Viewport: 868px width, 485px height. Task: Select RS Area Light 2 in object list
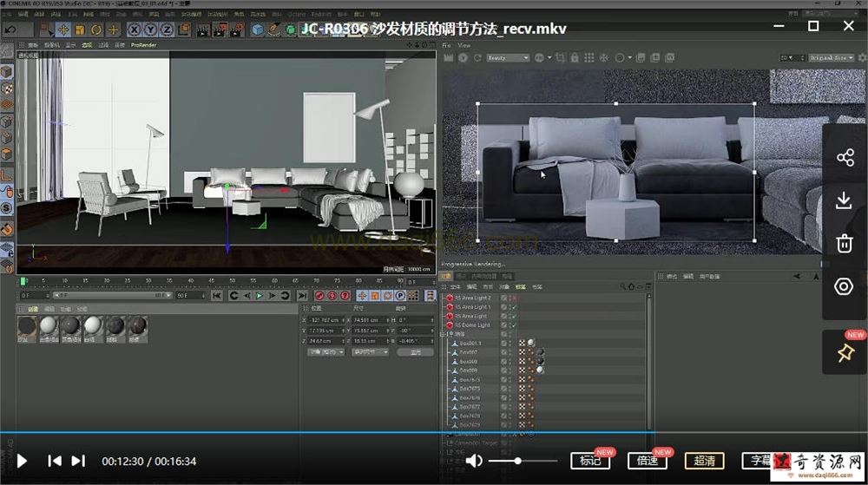click(473, 298)
